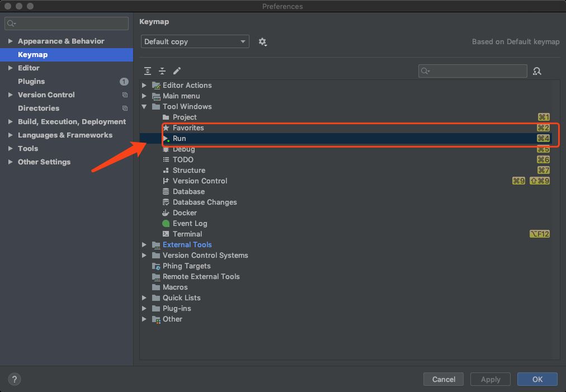This screenshot has width=566, height=392.
Task: Click the pencil edit shortcut icon
Action: pyautogui.click(x=177, y=71)
